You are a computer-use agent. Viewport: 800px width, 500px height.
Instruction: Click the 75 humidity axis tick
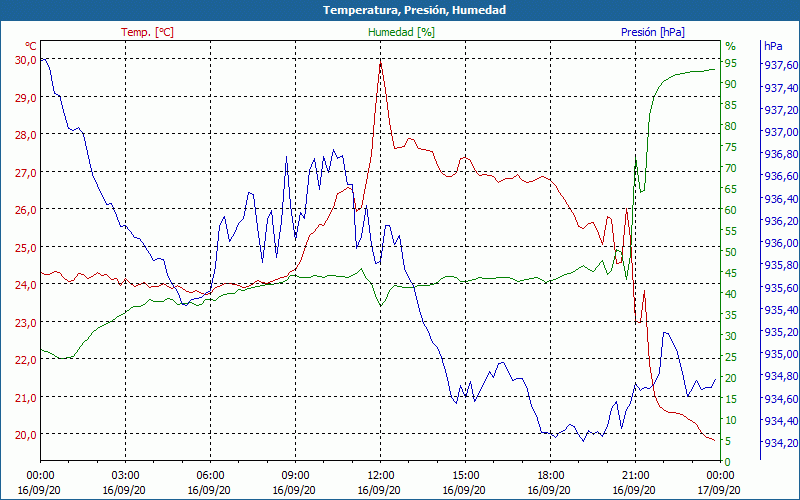coord(731,147)
